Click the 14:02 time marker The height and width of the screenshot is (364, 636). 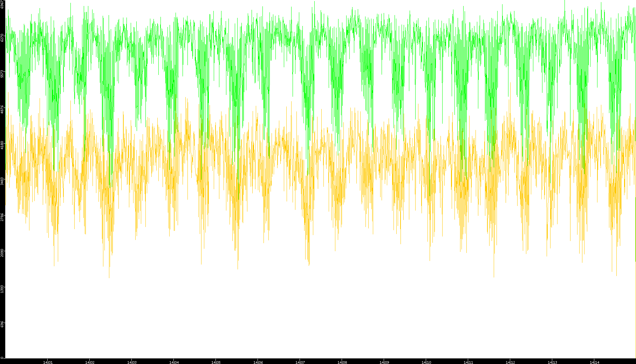coord(90,362)
